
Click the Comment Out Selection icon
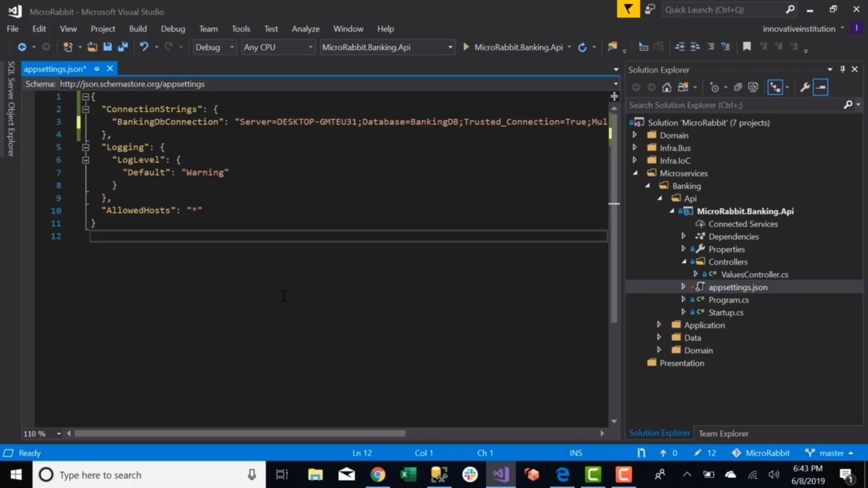pyautogui.click(x=710, y=47)
